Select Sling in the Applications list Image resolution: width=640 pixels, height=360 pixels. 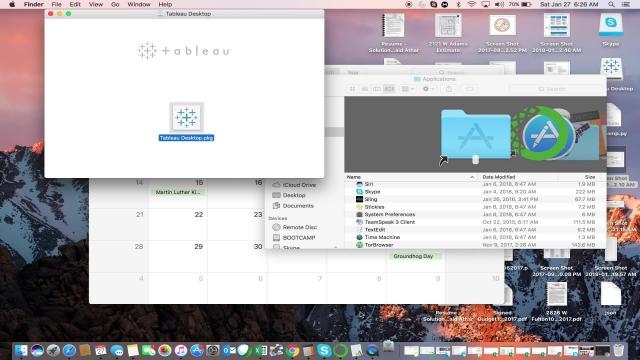tap(475, 199)
